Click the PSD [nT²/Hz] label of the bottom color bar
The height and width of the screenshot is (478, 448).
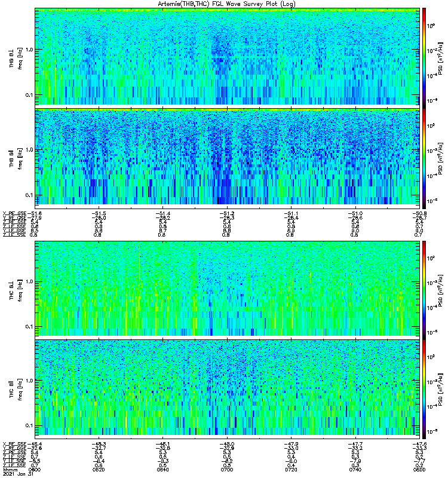click(441, 390)
